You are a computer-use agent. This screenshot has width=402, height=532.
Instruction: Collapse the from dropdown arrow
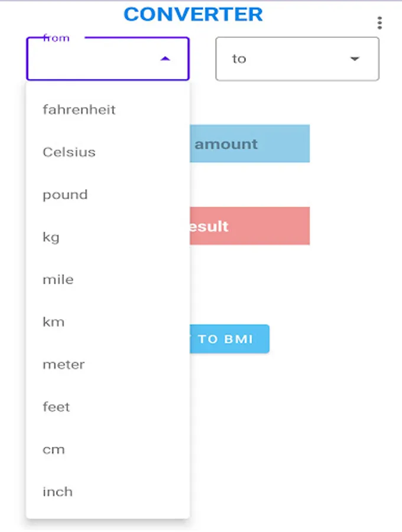coord(166,59)
